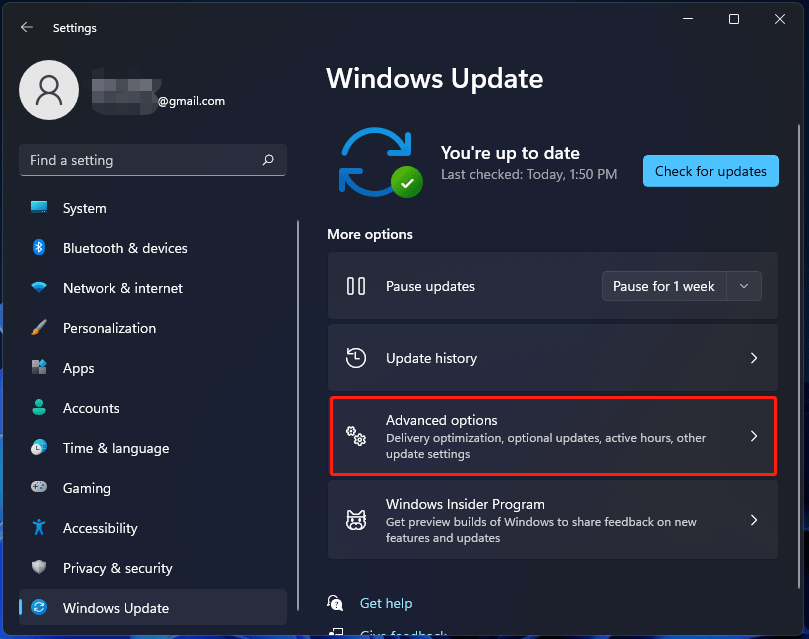
Task: Maximize the Settings window
Action: click(x=734, y=19)
